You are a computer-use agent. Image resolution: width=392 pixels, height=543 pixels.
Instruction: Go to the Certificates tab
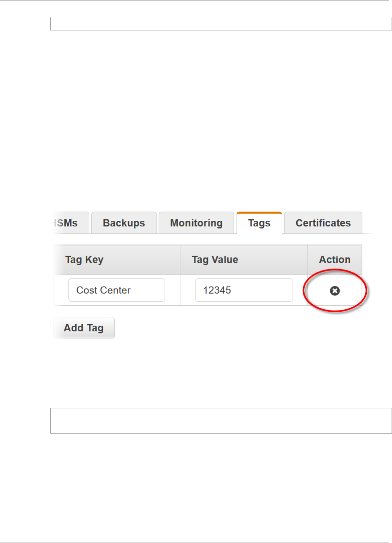point(323,223)
